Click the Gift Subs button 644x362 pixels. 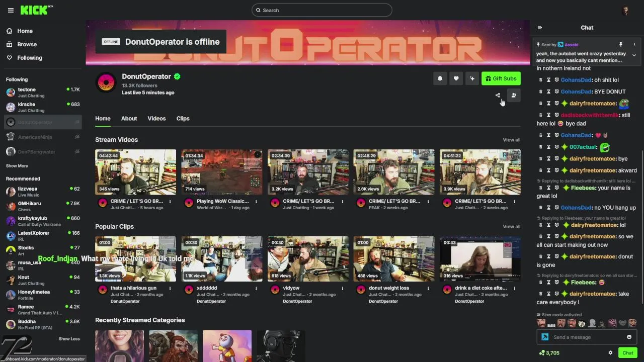pos(501,78)
